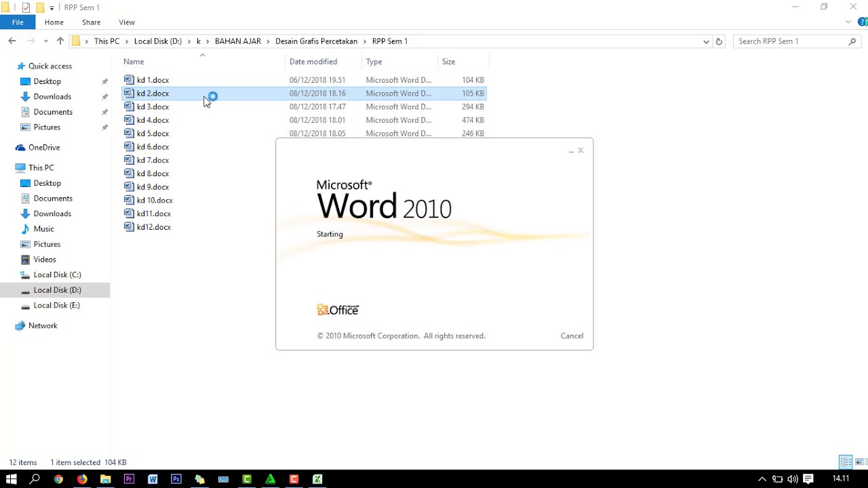Show hidden system tray icons
868x488 pixels.
[x=762, y=479]
